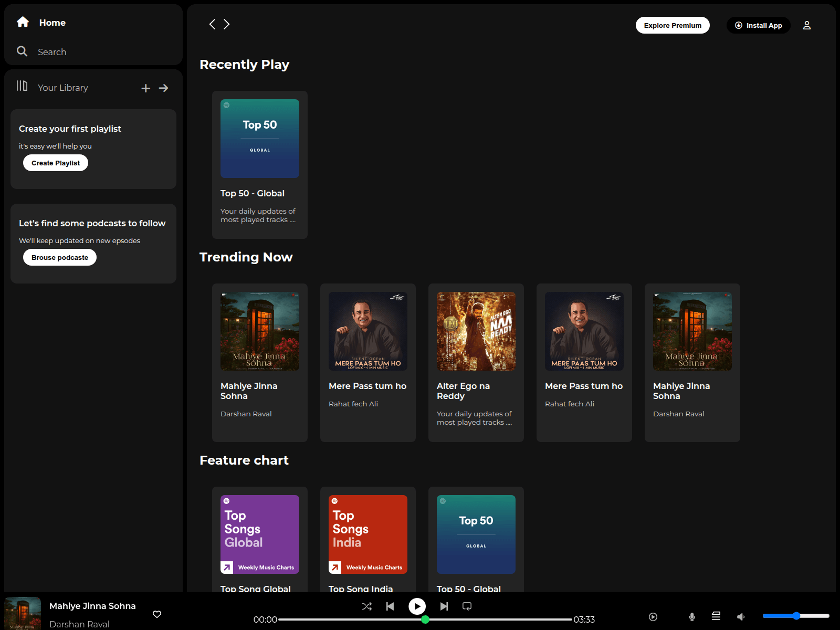Click the Install App button
This screenshot has width=840, height=630.
(x=759, y=25)
